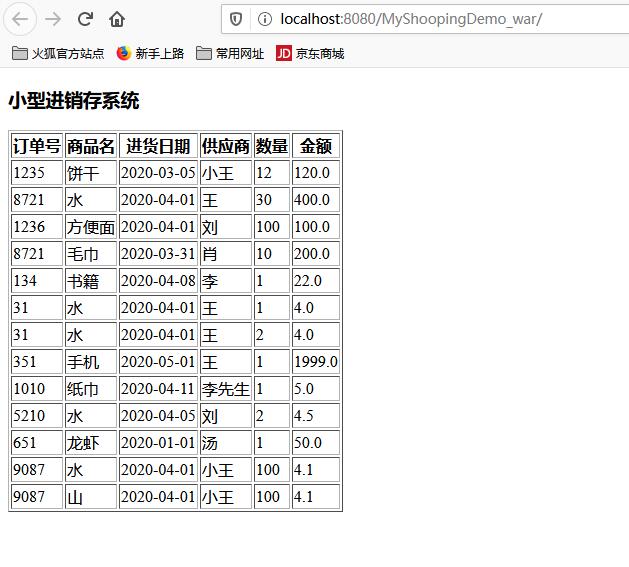Open the 常用网址 bookmark folder
This screenshot has width=629, height=567.
[230, 53]
